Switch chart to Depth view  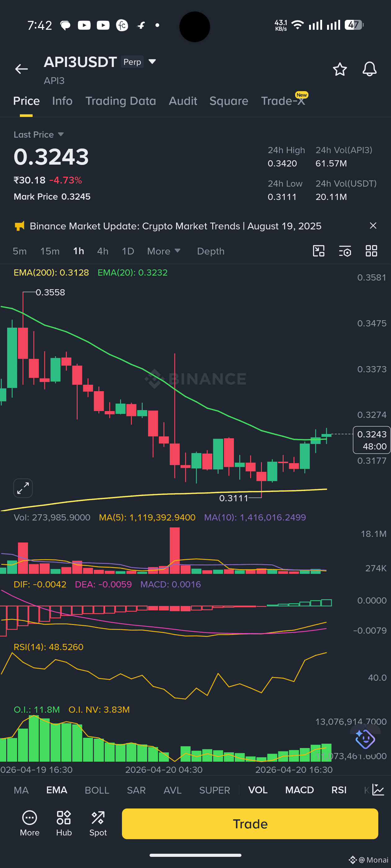click(x=210, y=251)
